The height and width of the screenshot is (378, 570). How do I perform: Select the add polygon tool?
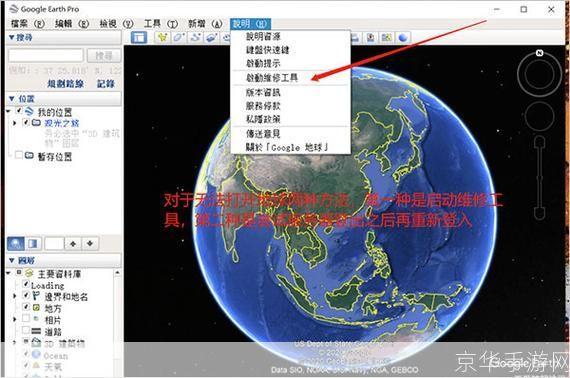[x=178, y=37]
